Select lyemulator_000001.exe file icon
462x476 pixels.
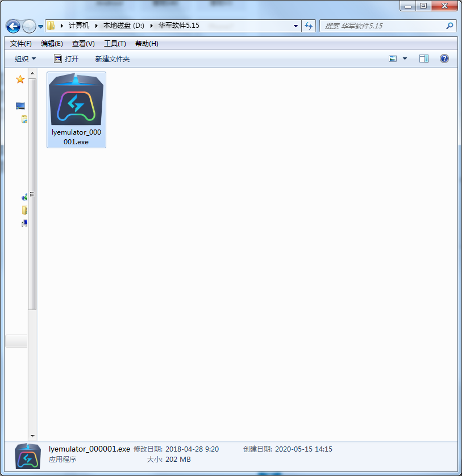pos(76,99)
